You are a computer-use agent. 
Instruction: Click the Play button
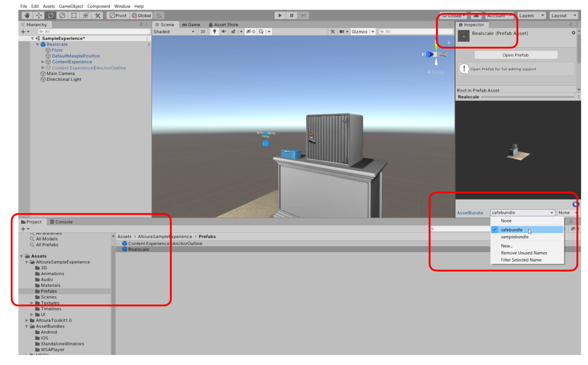click(x=280, y=15)
